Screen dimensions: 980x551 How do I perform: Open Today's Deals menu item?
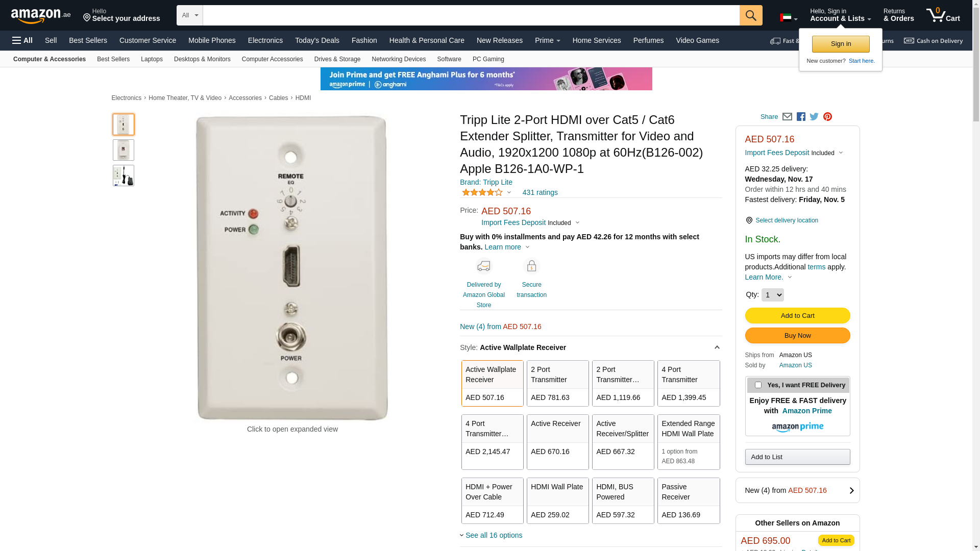[x=317, y=40]
